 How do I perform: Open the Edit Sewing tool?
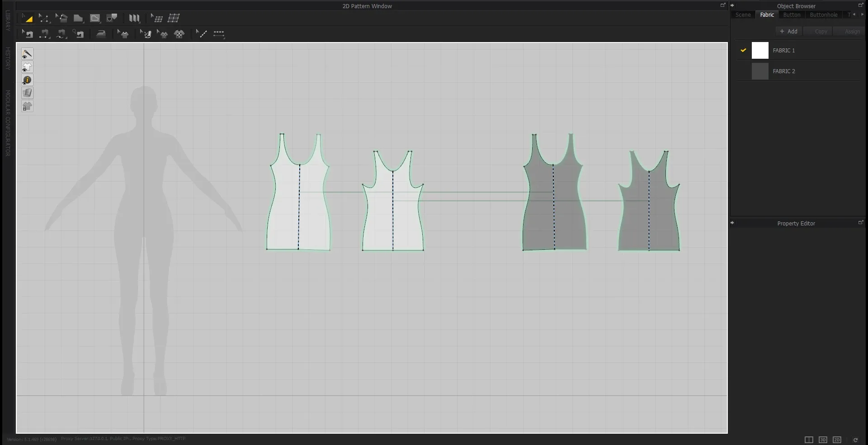pyautogui.click(x=27, y=34)
